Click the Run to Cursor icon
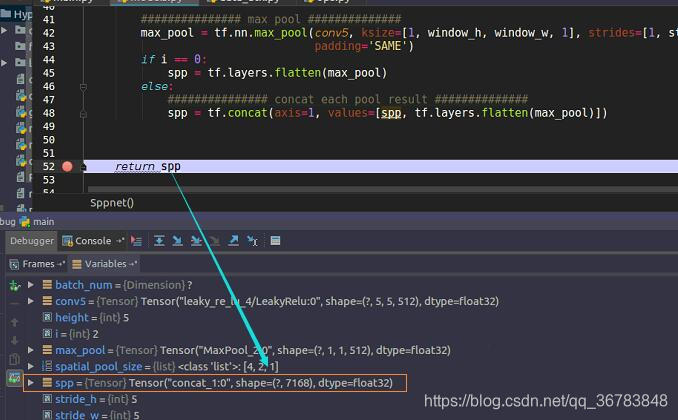 coord(252,240)
